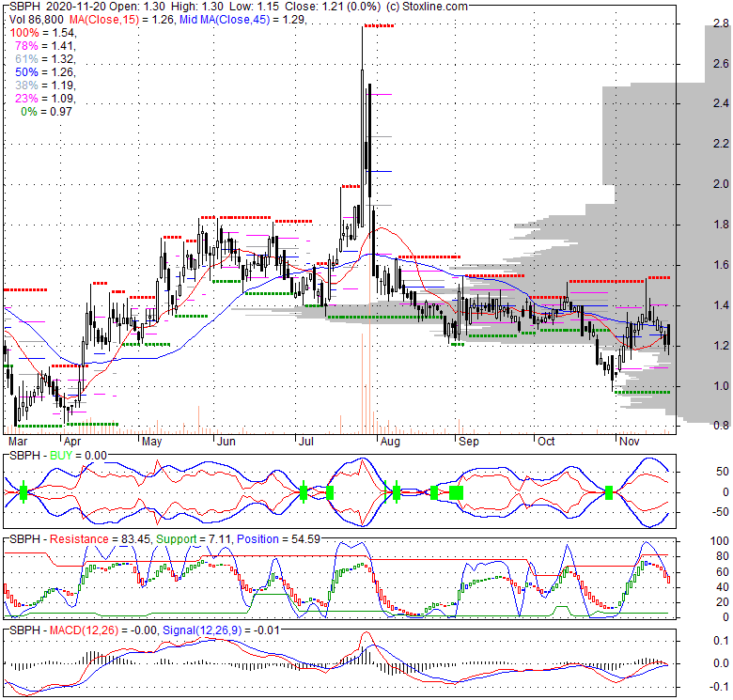Click the Apr label on time axis
The width and height of the screenshot is (733, 700).
(x=72, y=442)
